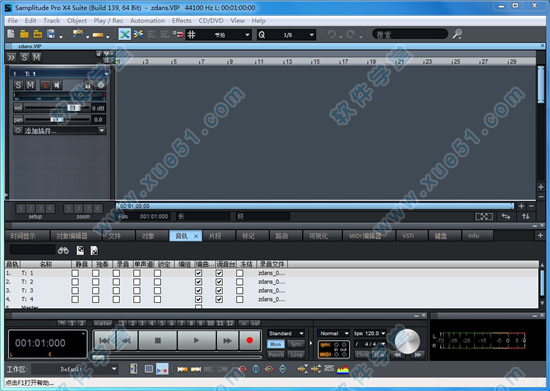Click the save disk icon in toolbar
Screen dimensions: 550x391
(x=51, y=34)
